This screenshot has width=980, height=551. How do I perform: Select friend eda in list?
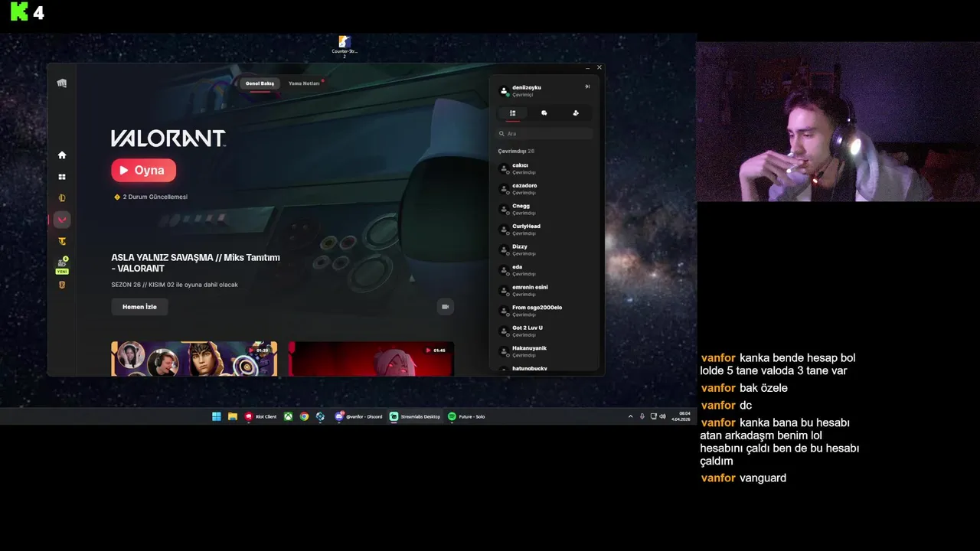pos(544,269)
